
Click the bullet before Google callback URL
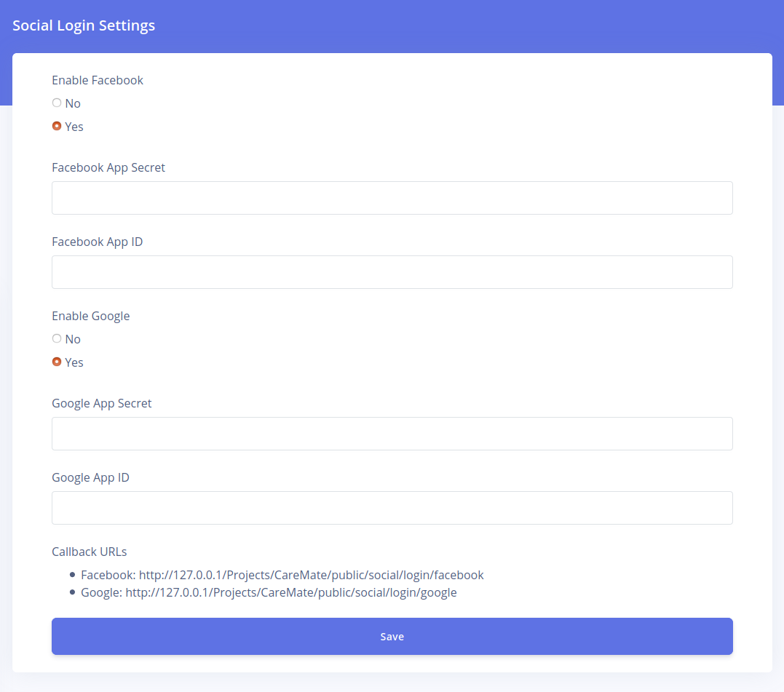[73, 592]
